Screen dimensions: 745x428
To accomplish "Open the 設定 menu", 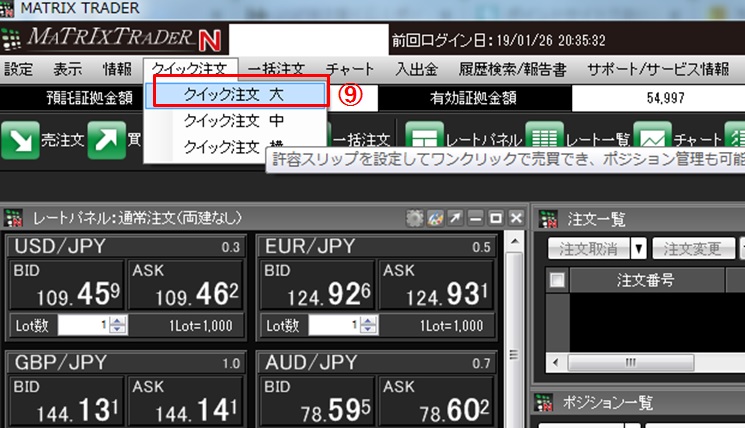I will [x=19, y=69].
